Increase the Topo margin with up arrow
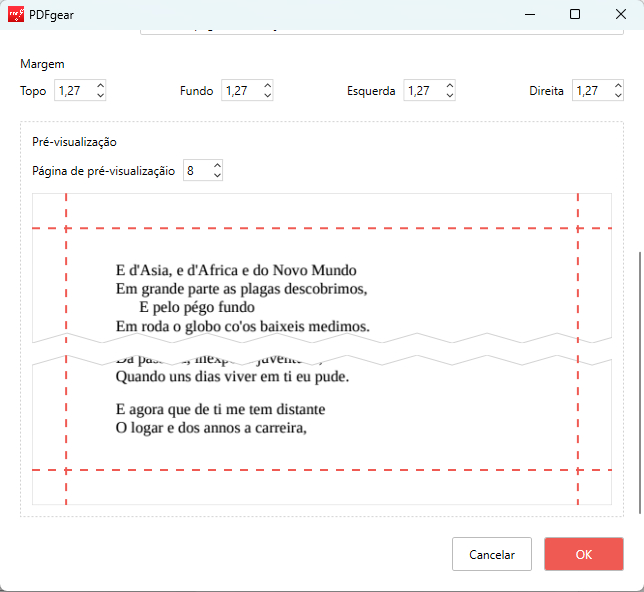 click(100, 86)
